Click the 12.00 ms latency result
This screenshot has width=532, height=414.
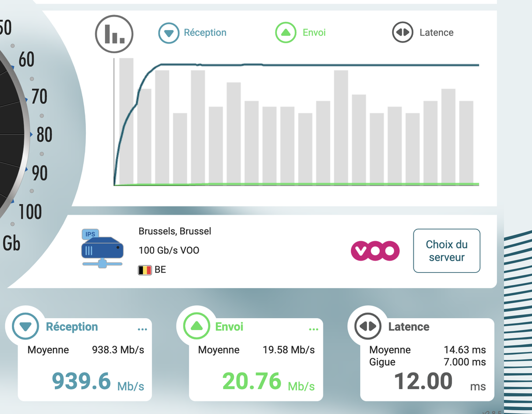(x=440, y=381)
